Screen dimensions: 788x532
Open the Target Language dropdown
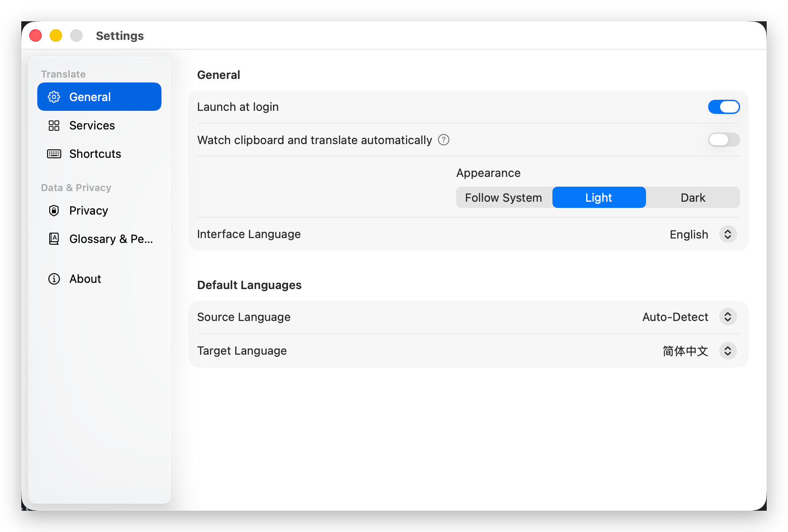(728, 351)
